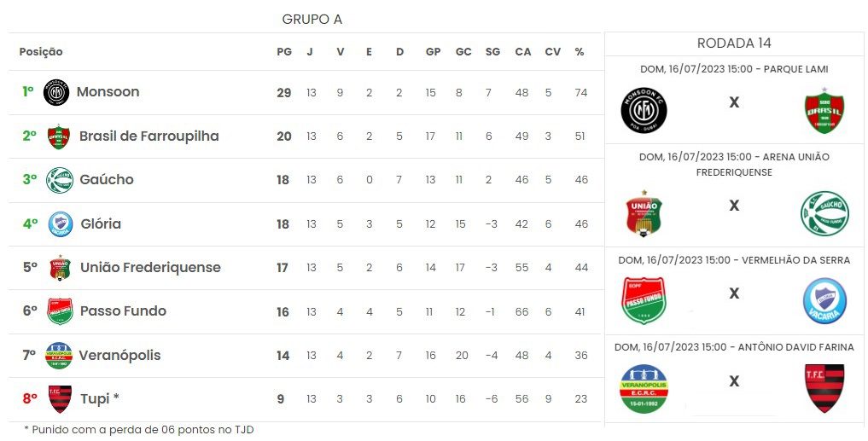The height and width of the screenshot is (441, 868).
Task: Select Veranópolis emblem in standings table
Action: pyautogui.click(x=59, y=355)
